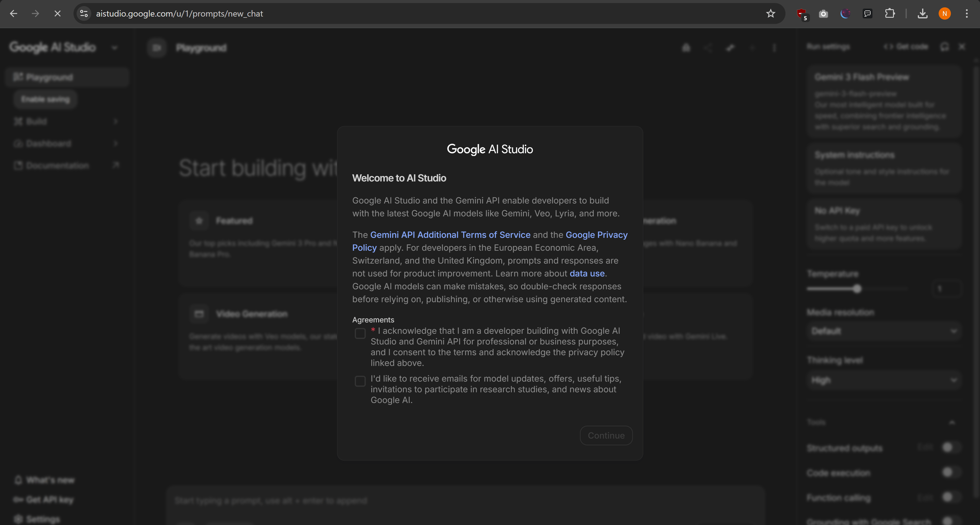The width and height of the screenshot is (980, 525).
Task: Go back with the browser back arrow
Action: pyautogui.click(x=14, y=14)
